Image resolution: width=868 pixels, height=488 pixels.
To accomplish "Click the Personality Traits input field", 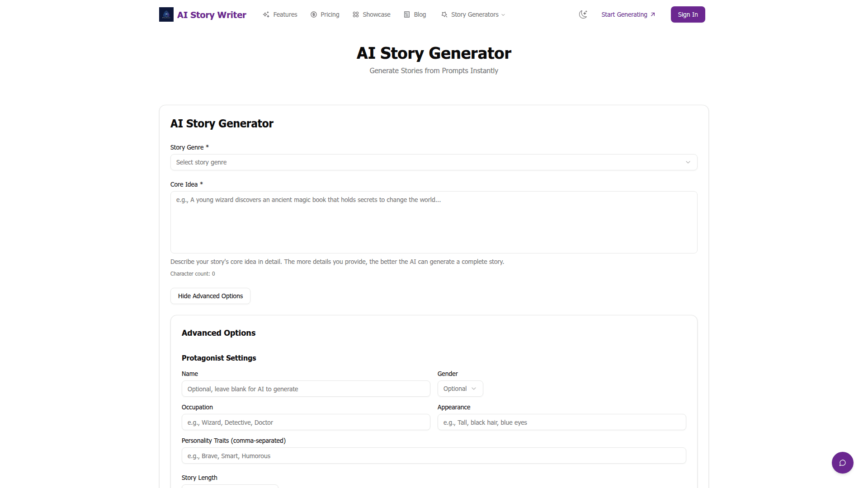I will 433,455.
